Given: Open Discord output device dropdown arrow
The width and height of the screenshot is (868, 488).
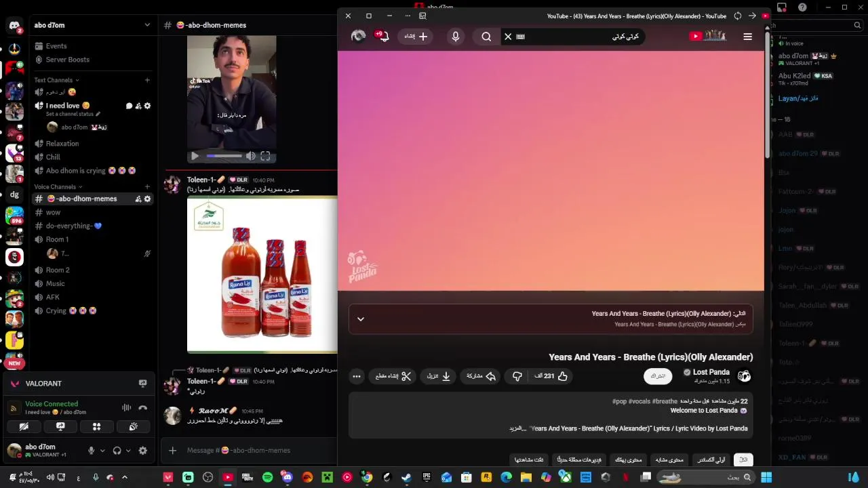Looking at the screenshot, I should pos(128,450).
